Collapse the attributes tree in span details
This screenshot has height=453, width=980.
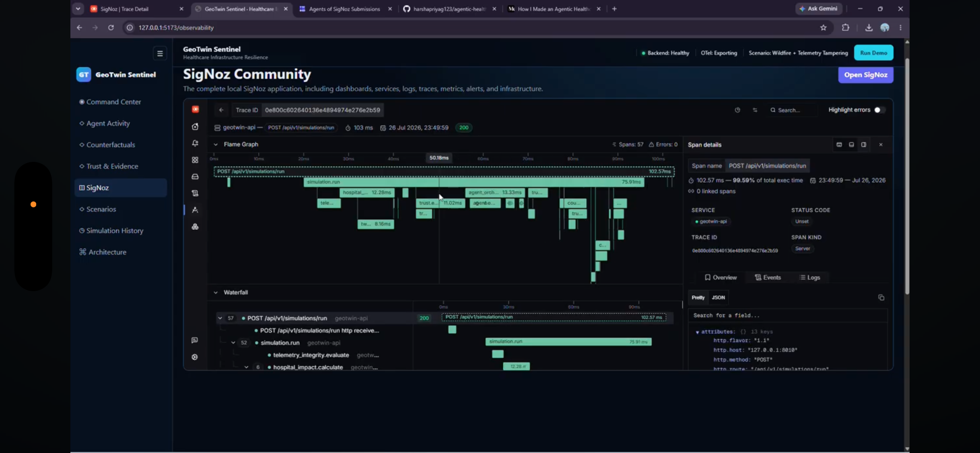(x=697, y=332)
